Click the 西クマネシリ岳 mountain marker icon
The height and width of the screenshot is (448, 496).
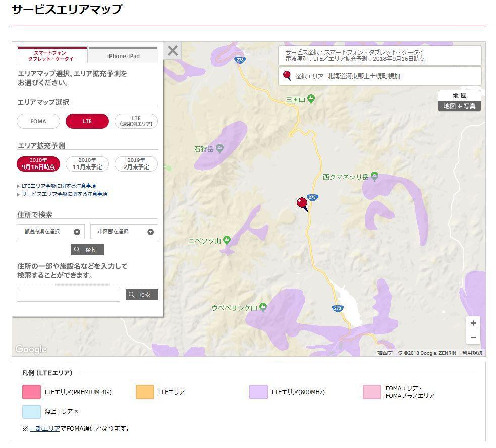point(374,176)
